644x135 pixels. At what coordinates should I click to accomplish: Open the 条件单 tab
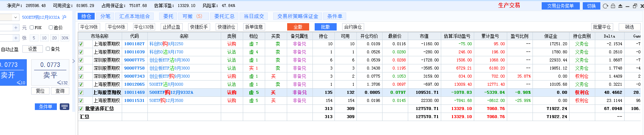point(335,16)
